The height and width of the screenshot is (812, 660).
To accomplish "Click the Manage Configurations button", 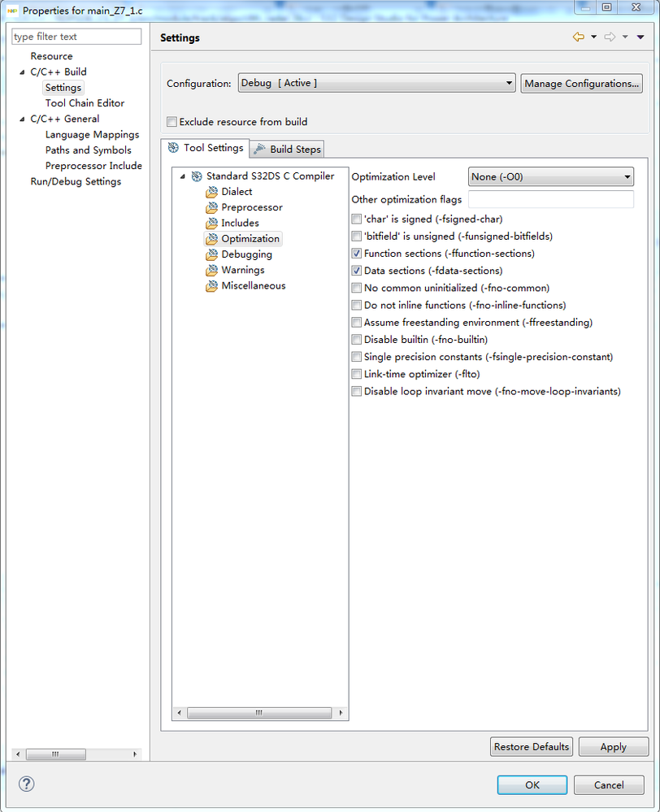I will click(x=581, y=84).
